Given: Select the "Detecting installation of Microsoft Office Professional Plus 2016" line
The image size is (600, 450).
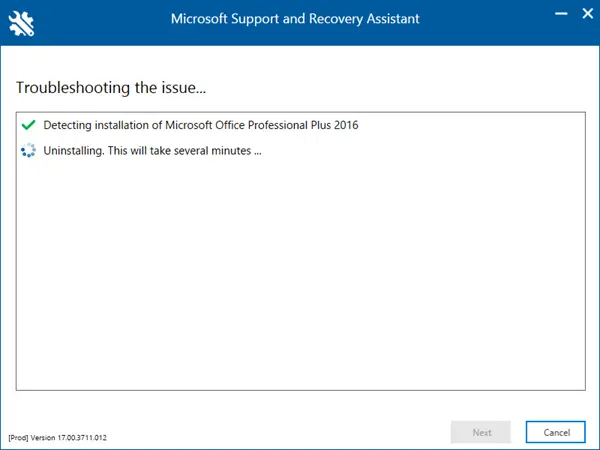Looking at the screenshot, I should coord(201,125).
